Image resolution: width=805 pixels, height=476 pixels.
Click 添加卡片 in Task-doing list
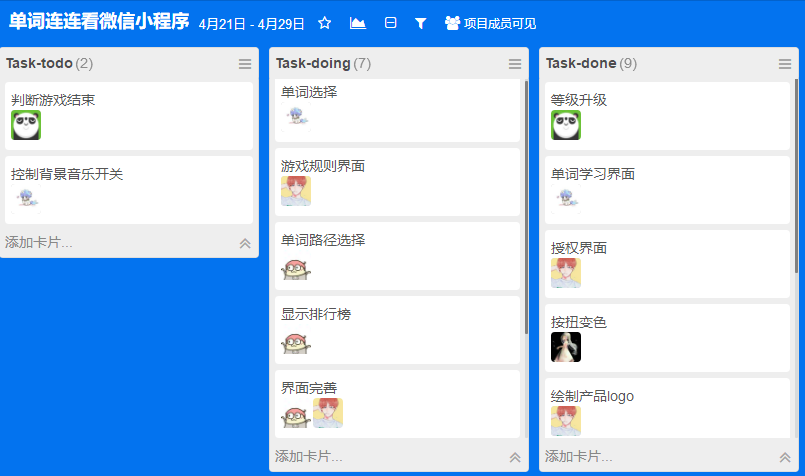(309, 456)
